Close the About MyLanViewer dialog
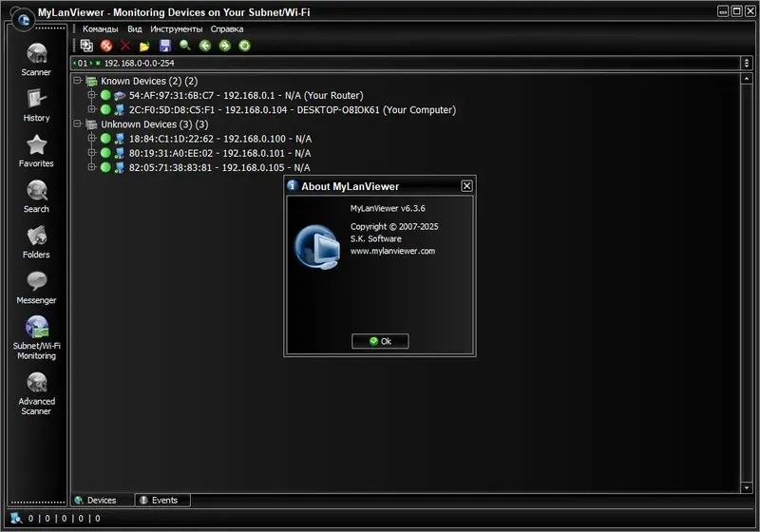The height and width of the screenshot is (532, 760). pos(466,186)
